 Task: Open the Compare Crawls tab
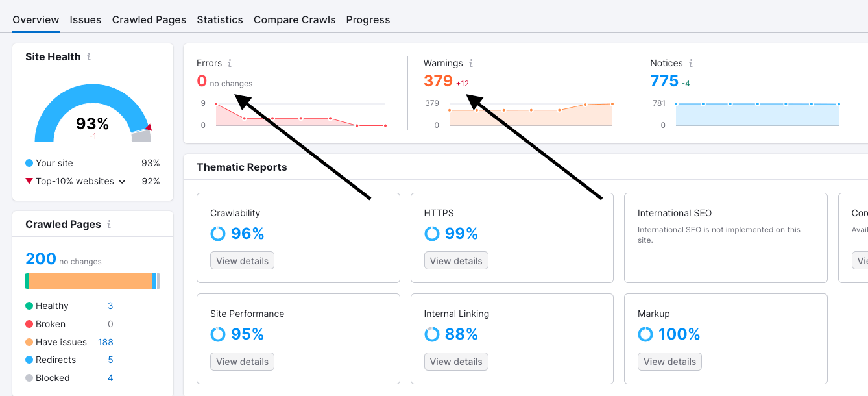point(295,20)
